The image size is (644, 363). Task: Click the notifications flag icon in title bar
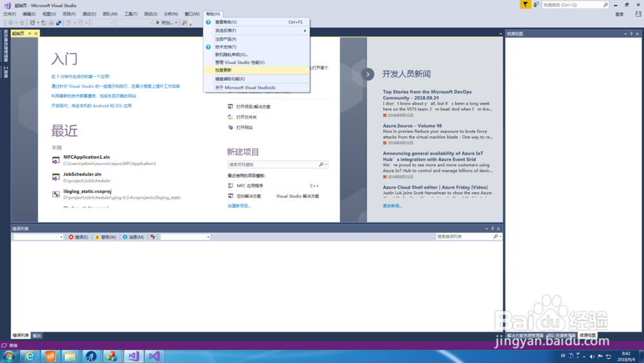point(526,5)
